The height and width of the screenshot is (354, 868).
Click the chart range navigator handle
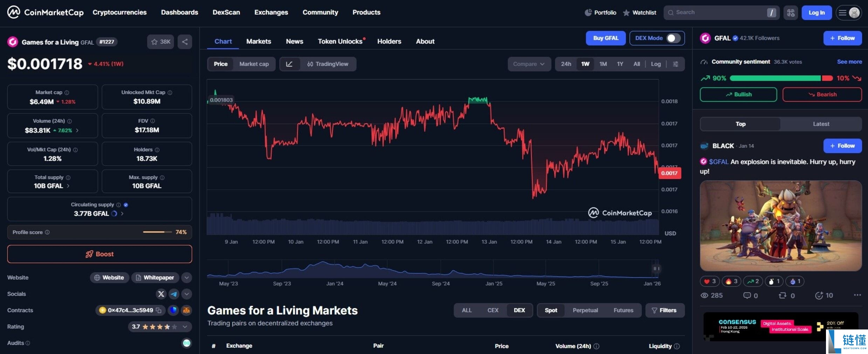click(656, 269)
